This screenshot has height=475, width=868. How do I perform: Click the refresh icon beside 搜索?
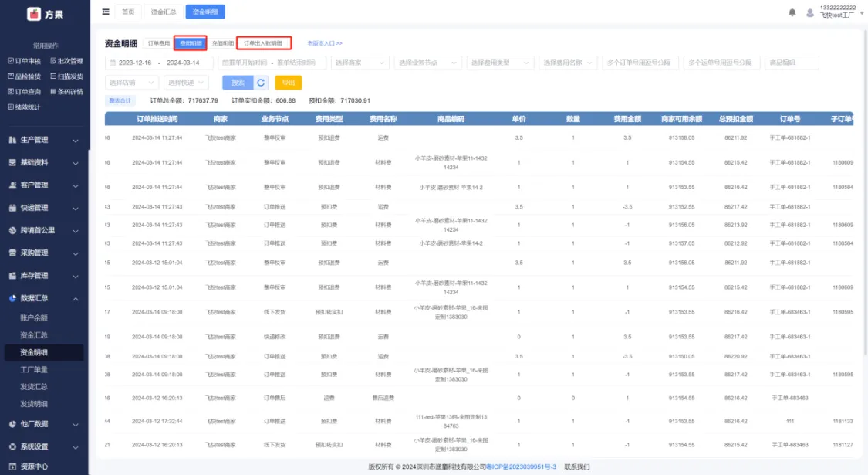click(262, 83)
